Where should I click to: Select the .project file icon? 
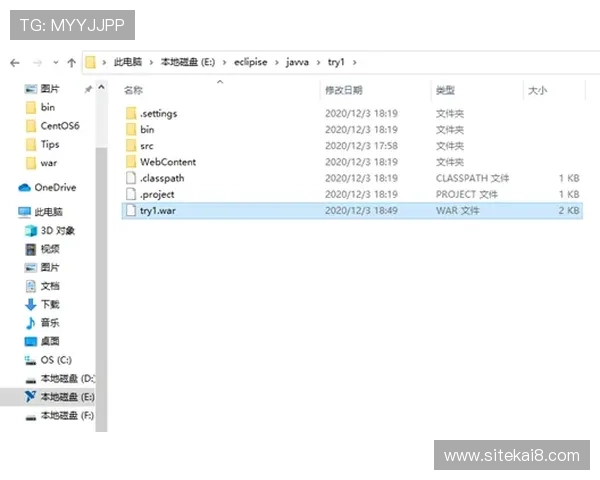(x=131, y=194)
